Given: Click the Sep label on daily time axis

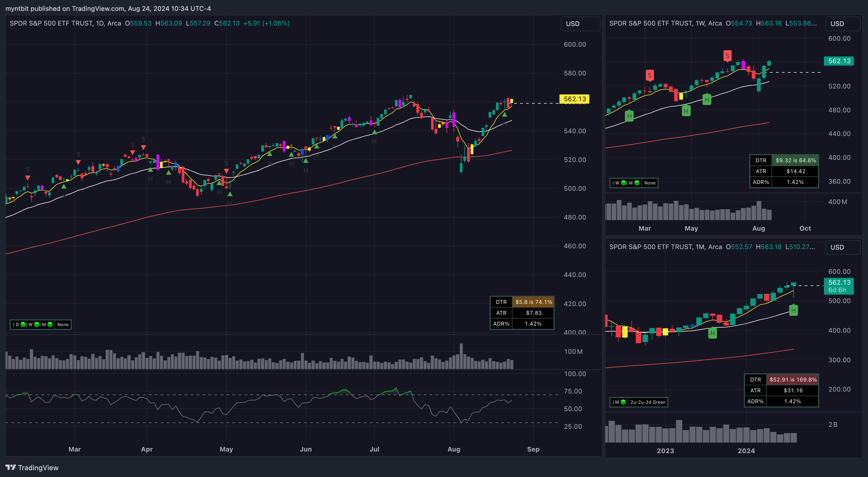Looking at the screenshot, I should tap(533, 449).
